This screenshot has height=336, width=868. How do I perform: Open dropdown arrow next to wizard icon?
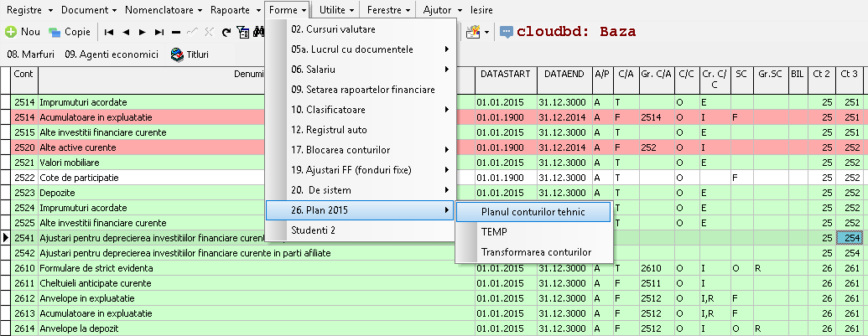coord(486,32)
